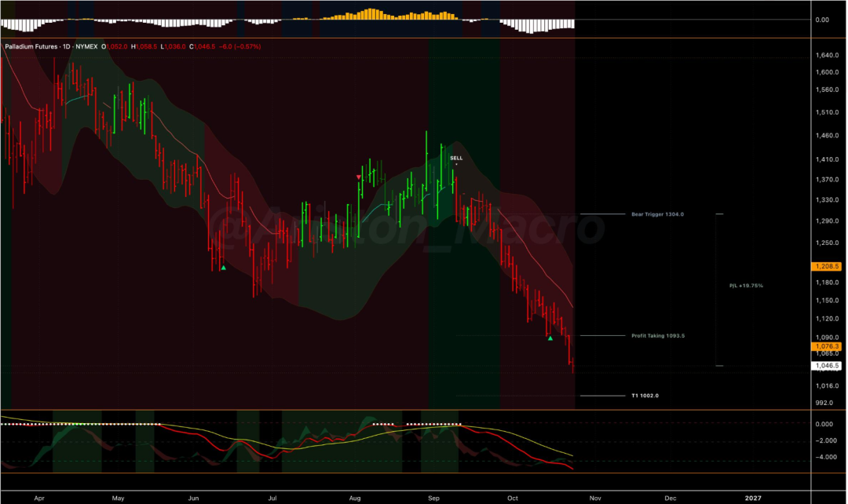Screen dimensions: 848x504
Task: Click the orange 1,076.3 price tag
Action: [x=827, y=347]
